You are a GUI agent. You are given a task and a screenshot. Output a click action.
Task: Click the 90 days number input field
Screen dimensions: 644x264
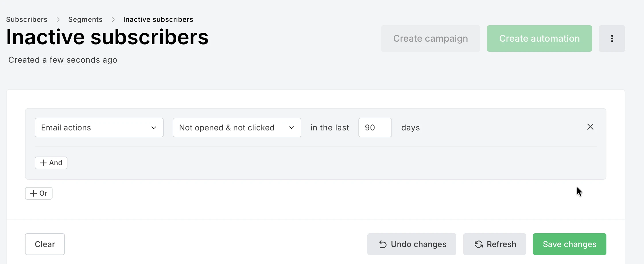(375, 128)
